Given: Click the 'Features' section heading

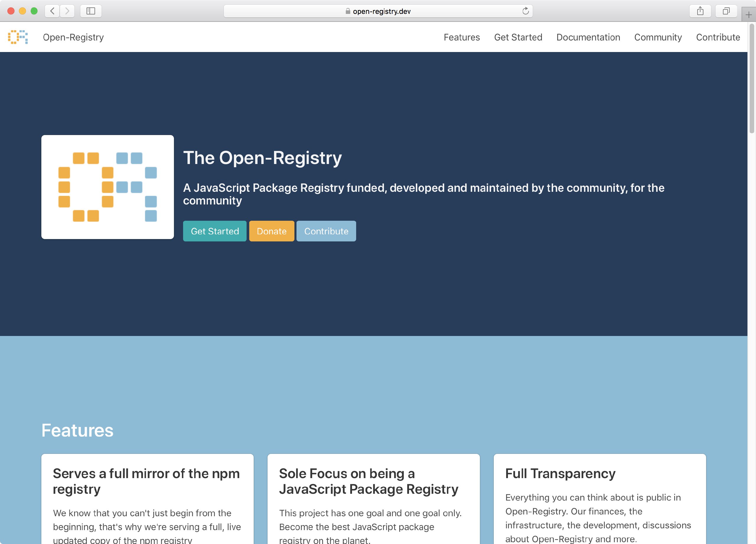Looking at the screenshot, I should click(x=77, y=430).
